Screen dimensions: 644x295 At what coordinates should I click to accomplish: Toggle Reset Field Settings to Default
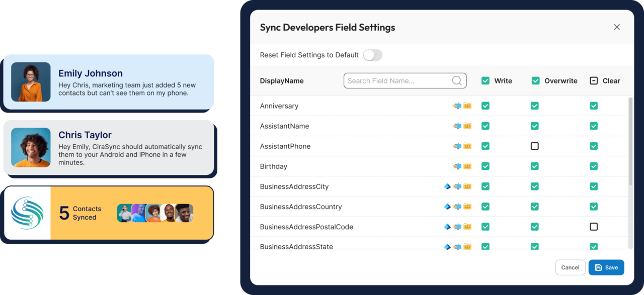372,55
